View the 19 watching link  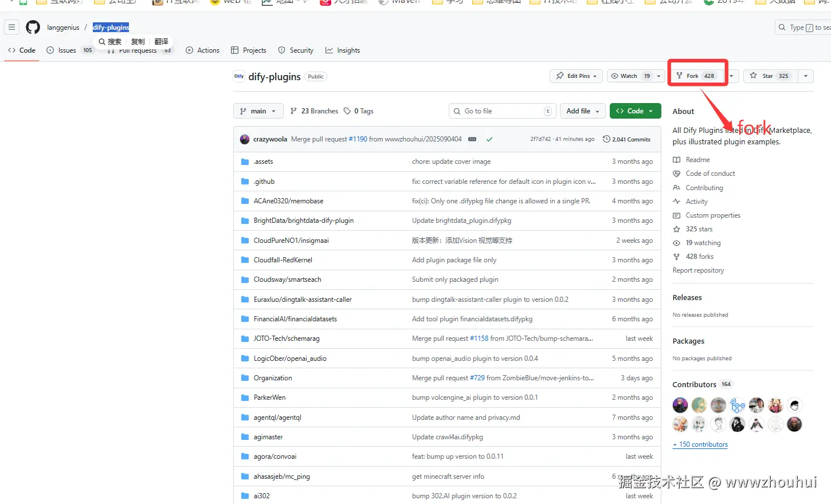[x=697, y=243]
